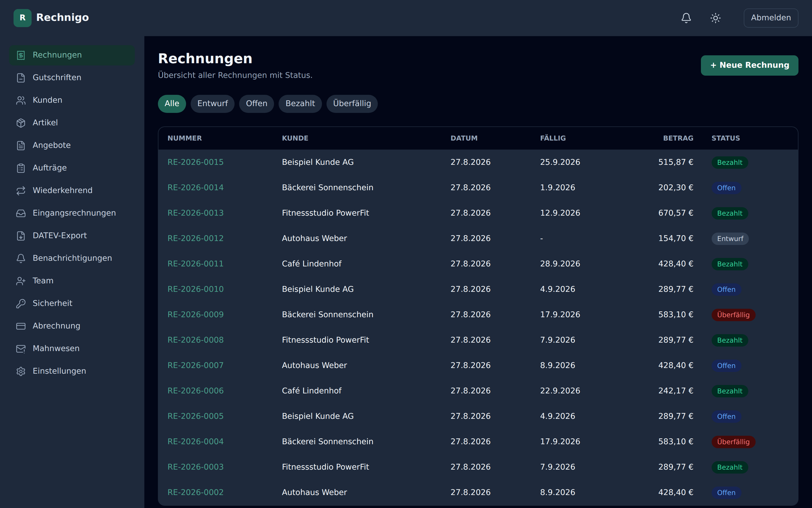Viewport: 812px width, 508px height.
Task: Click the Wiederkehrend repeat icon
Action: click(x=21, y=190)
